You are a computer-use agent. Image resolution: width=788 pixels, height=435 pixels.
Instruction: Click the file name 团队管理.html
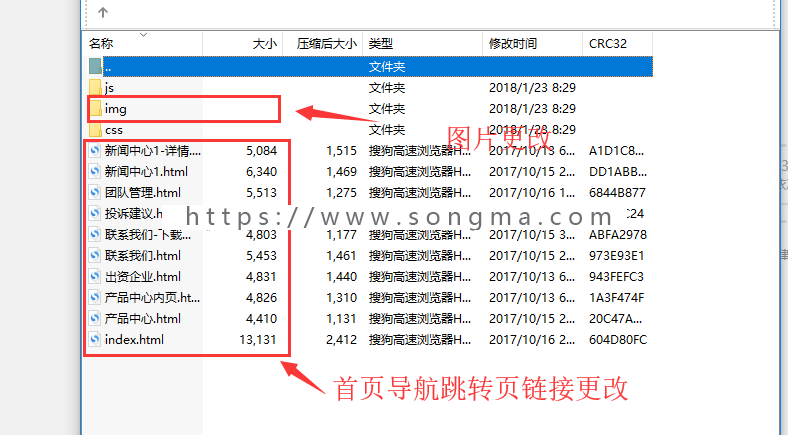(143, 192)
